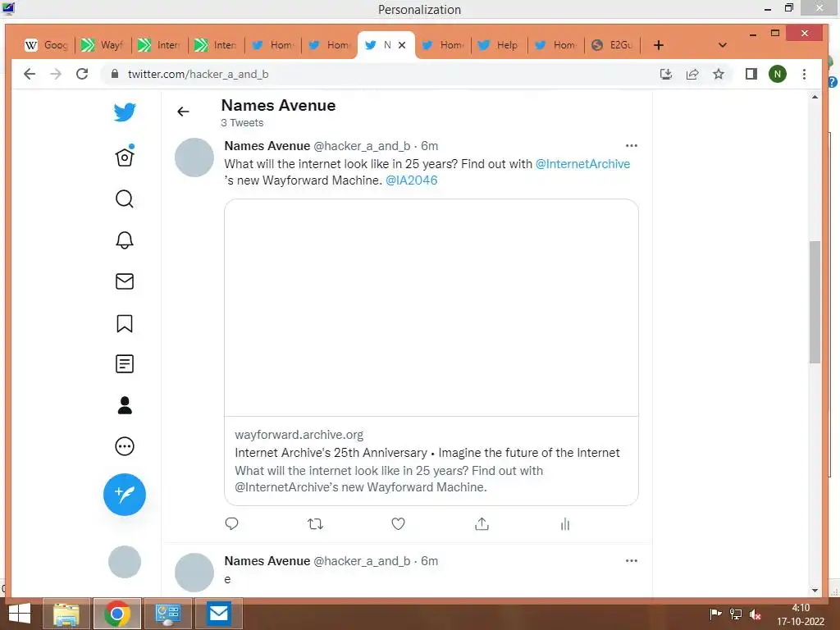
Task: Switch to the Help Twitter tab
Action: pos(499,45)
